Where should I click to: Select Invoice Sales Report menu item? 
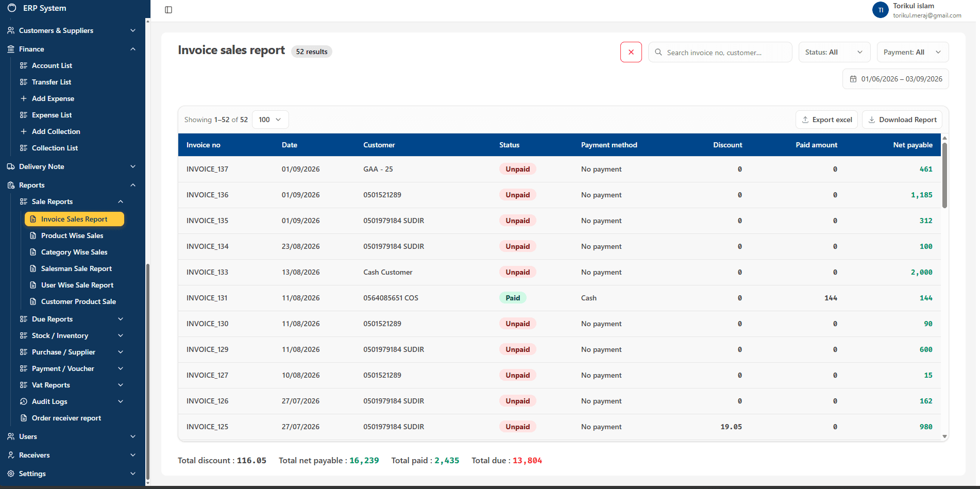[74, 219]
